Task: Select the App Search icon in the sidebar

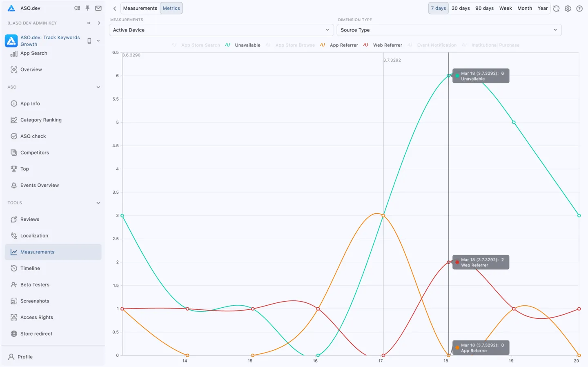Action: [13, 53]
